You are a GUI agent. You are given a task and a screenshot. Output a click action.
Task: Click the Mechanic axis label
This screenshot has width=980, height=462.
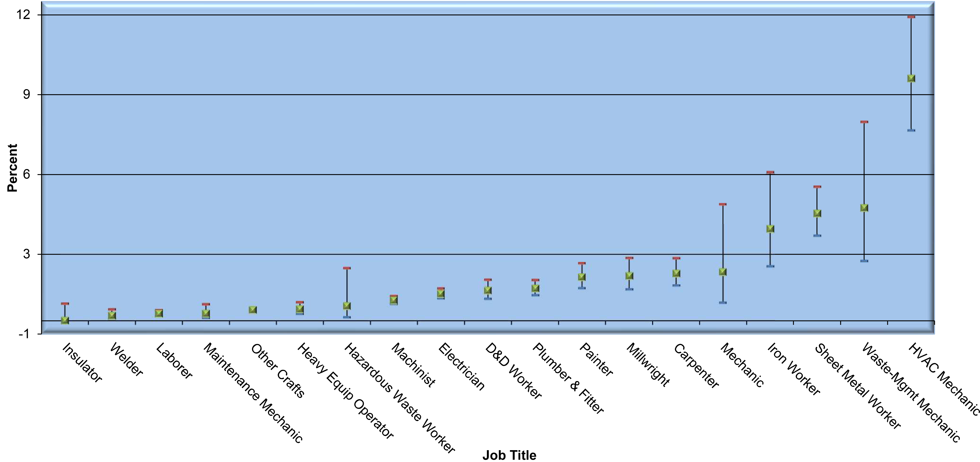pos(742,365)
